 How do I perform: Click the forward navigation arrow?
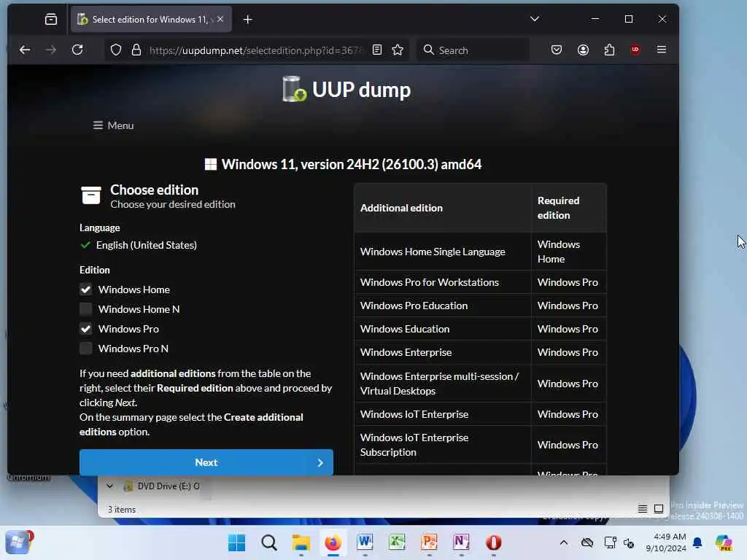tap(51, 50)
